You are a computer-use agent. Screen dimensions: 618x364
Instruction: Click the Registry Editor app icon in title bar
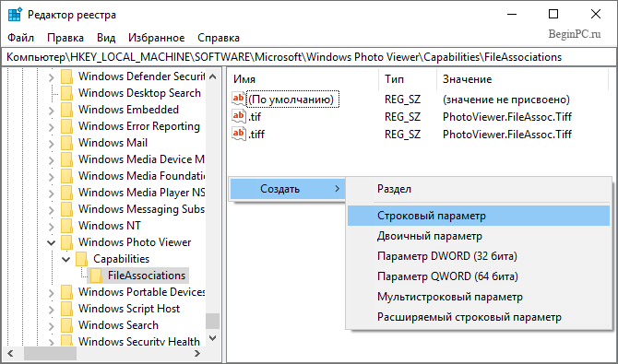click(x=15, y=15)
